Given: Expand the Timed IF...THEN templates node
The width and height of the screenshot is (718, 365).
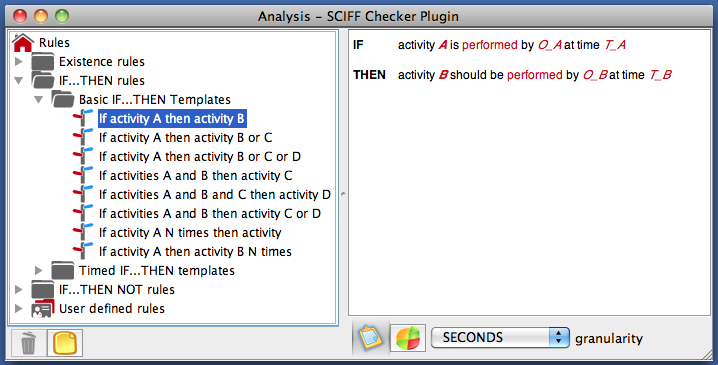Looking at the screenshot, I should (x=38, y=270).
